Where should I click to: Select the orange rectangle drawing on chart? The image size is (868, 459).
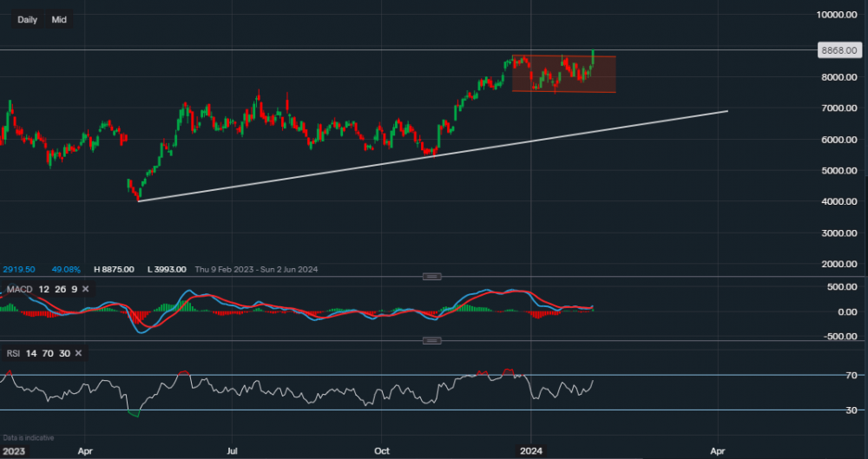click(564, 82)
